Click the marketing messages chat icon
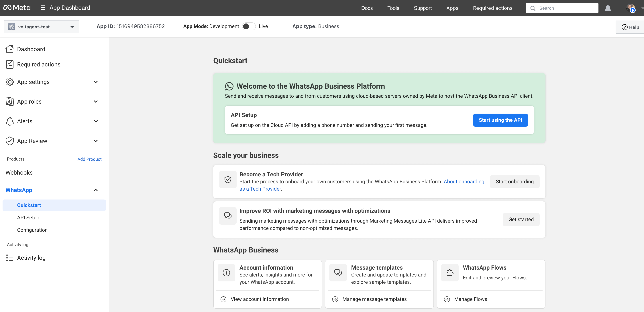 click(228, 216)
